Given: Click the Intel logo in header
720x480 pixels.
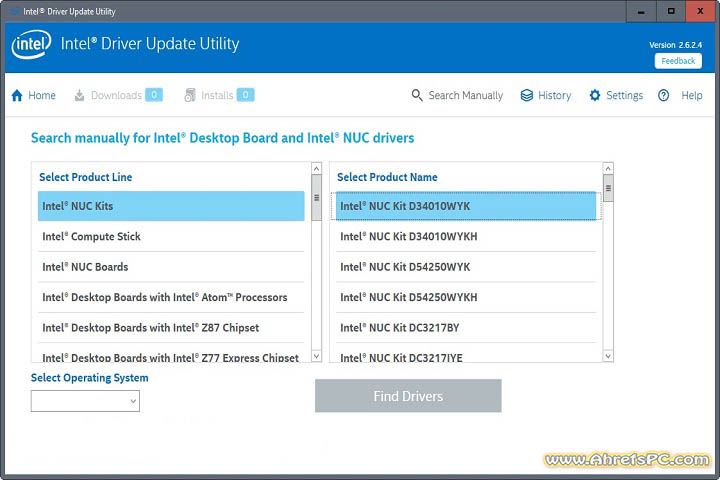Looking at the screenshot, I should click(x=31, y=44).
